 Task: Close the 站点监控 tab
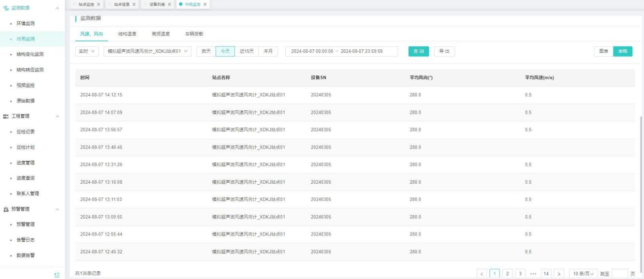(x=99, y=4)
